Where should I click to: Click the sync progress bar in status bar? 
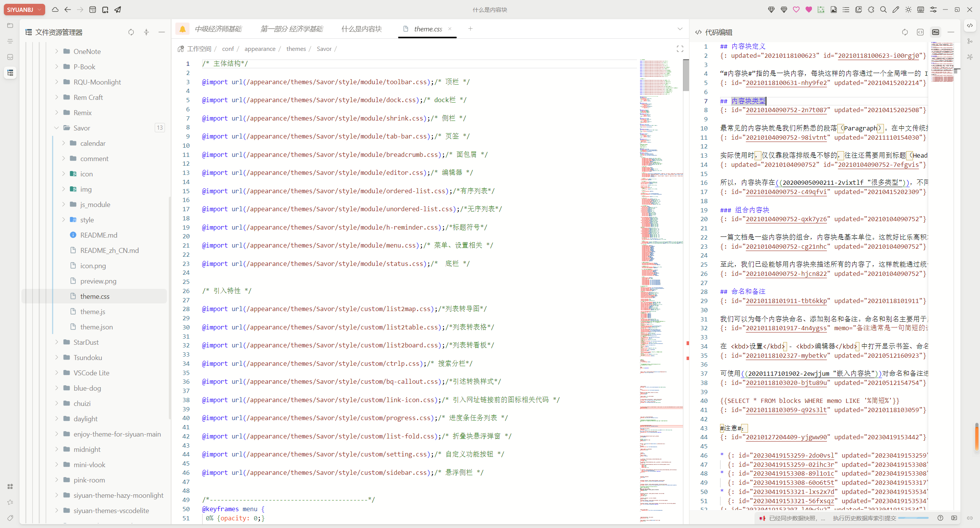point(913,518)
